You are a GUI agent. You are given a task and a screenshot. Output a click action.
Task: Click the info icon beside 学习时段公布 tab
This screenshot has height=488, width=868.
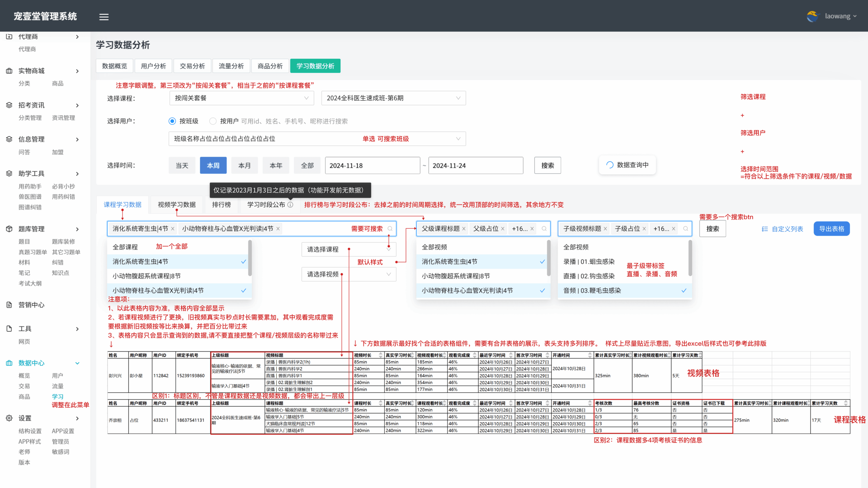coord(290,205)
